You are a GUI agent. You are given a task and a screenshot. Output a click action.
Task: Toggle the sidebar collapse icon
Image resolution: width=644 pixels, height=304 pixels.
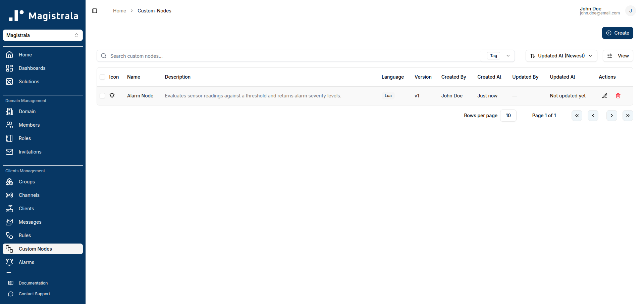95,11
